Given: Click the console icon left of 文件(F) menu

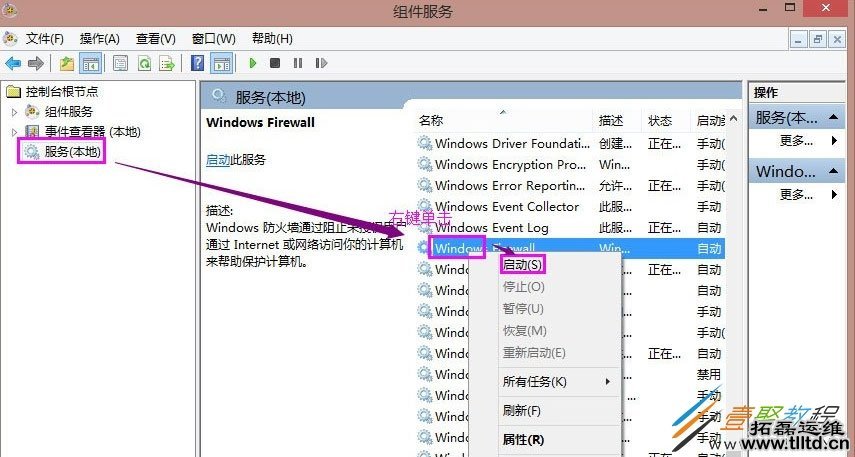Looking at the screenshot, I should pyautogui.click(x=10, y=39).
